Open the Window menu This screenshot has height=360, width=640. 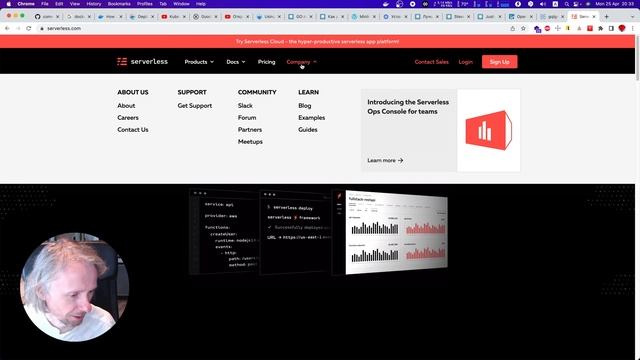click(181, 4)
